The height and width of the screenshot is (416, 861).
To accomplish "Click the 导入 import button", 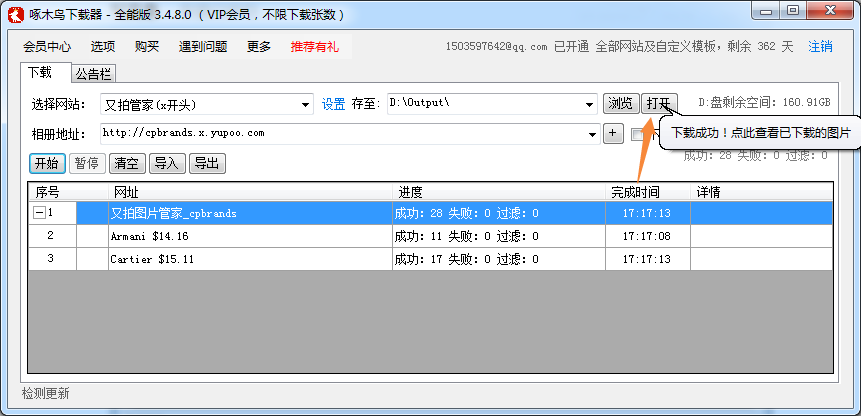I will [167, 164].
